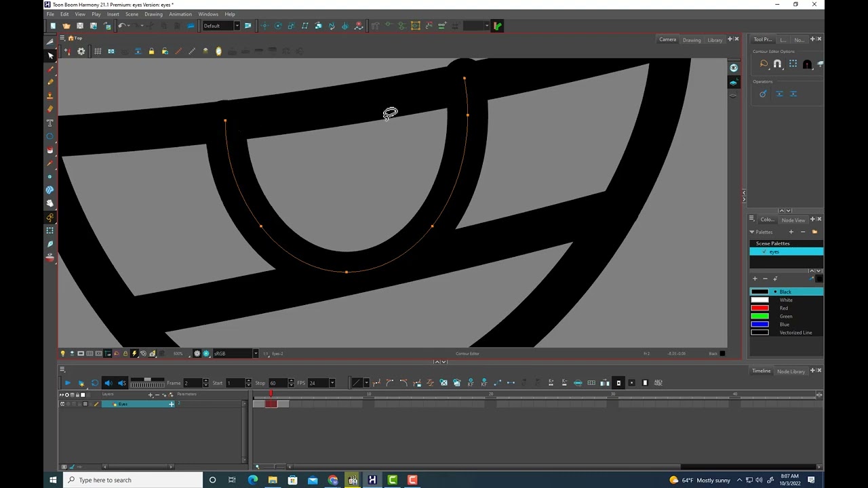Open the camera view settings gear icon
Image resolution: width=868 pixels, height=488 pixels.
[x=81, y=51]
